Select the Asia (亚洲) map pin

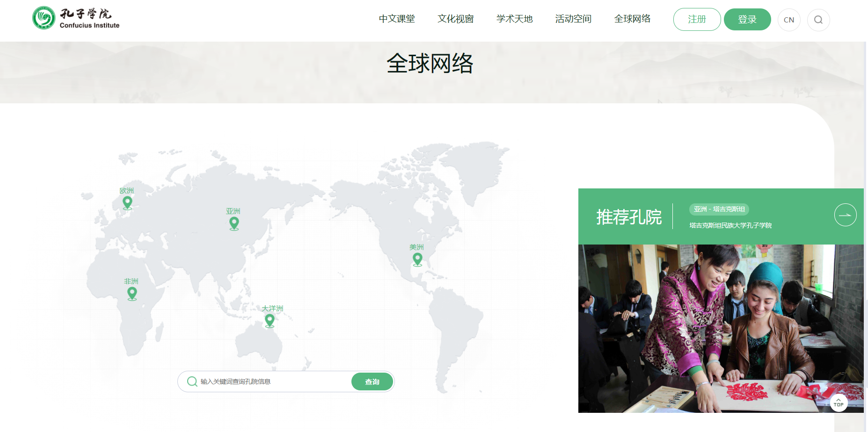click(234, 223)
